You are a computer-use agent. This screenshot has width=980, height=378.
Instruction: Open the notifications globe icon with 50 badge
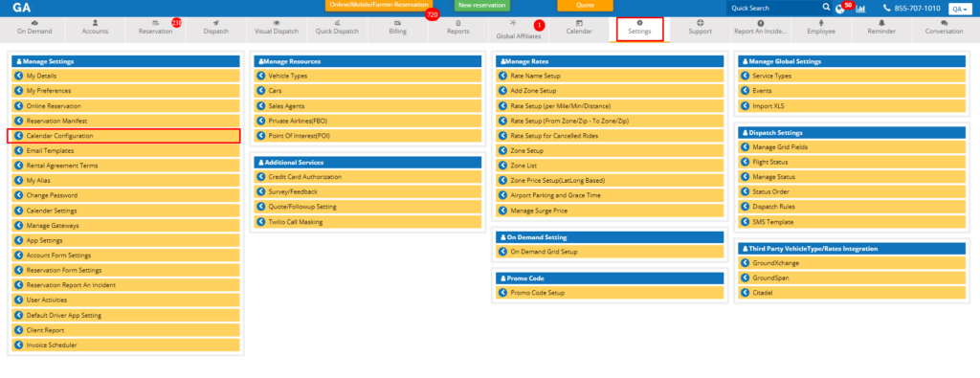840,9
